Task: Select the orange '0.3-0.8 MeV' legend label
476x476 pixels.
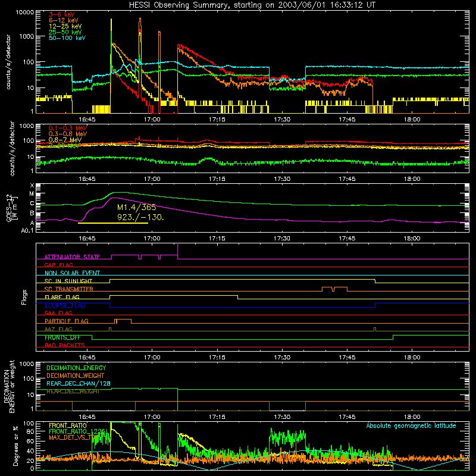Action: point(68,134)
